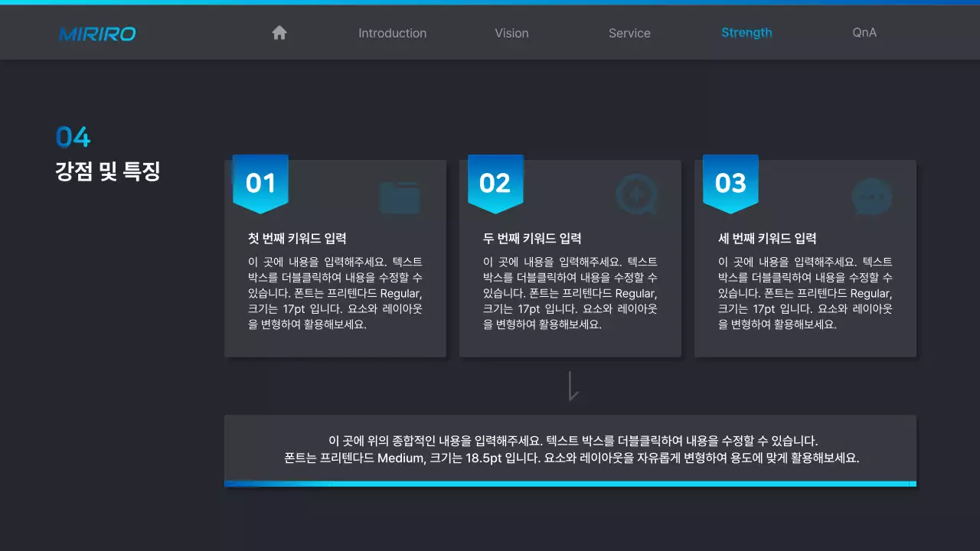
Task: Open the Service section from the navbar
Action: [629, 33]
